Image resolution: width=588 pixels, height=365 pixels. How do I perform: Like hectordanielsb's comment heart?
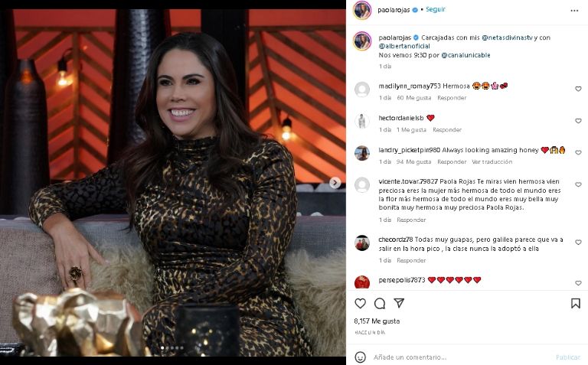(578, 121)
